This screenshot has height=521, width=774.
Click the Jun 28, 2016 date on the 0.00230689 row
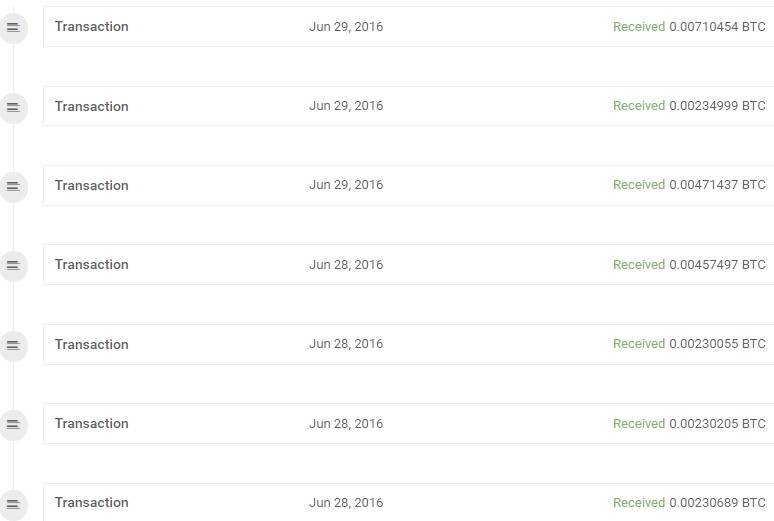[346, 503]
